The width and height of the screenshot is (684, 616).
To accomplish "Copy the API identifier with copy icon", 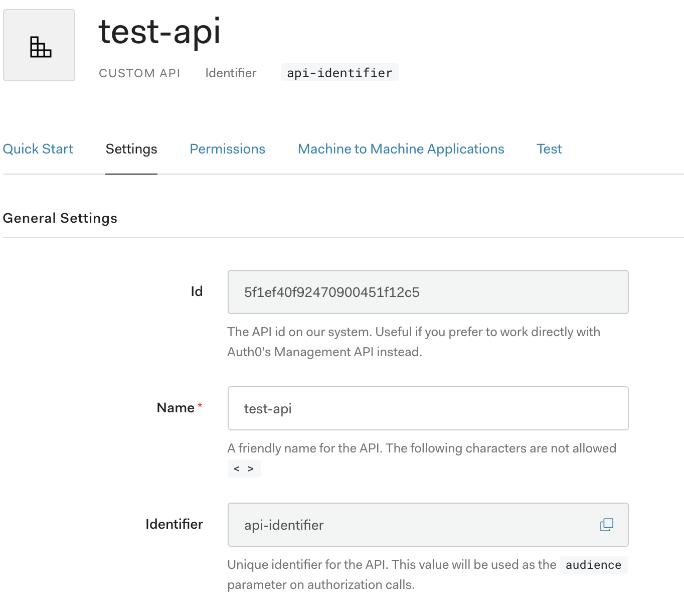I will point(606,525).
